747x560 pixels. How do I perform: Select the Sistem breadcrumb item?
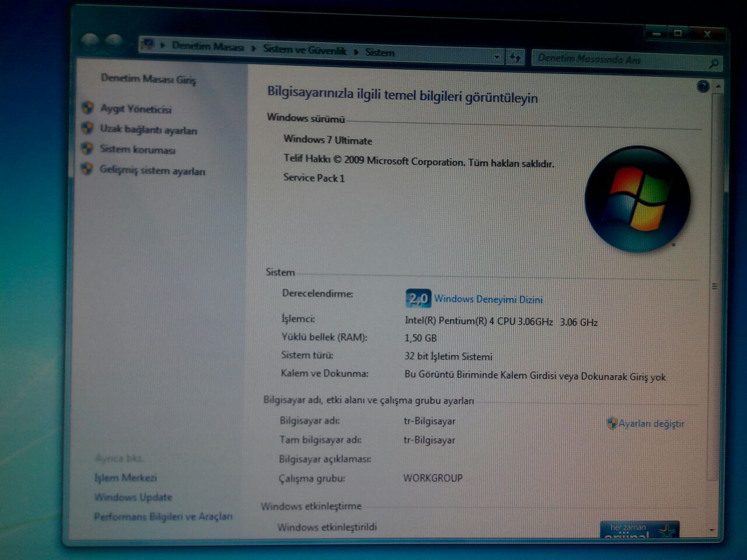[380, 52]
